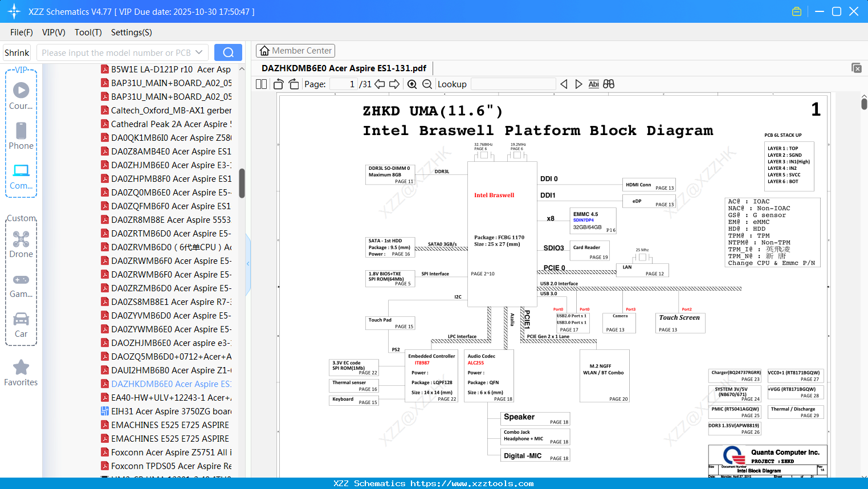Select the Computer category icon
This screenshot has width=868, height=489.
21,176
